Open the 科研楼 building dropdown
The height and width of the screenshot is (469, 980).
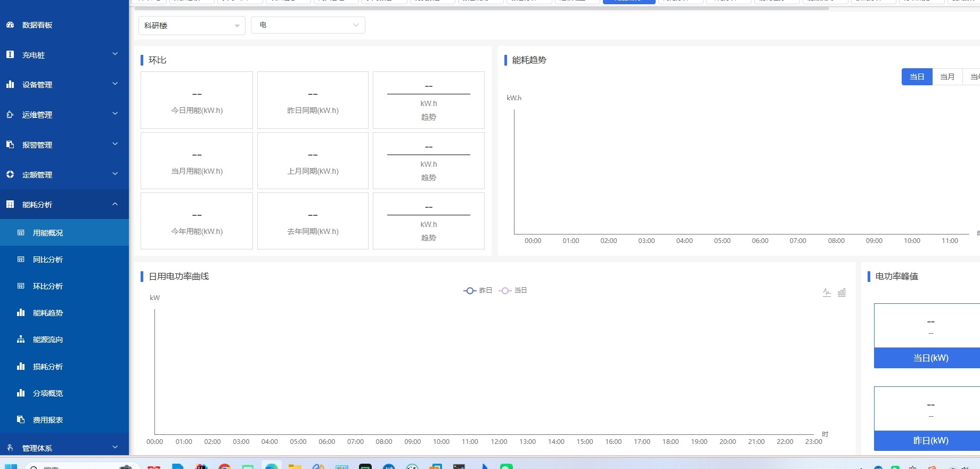(192, 26)
